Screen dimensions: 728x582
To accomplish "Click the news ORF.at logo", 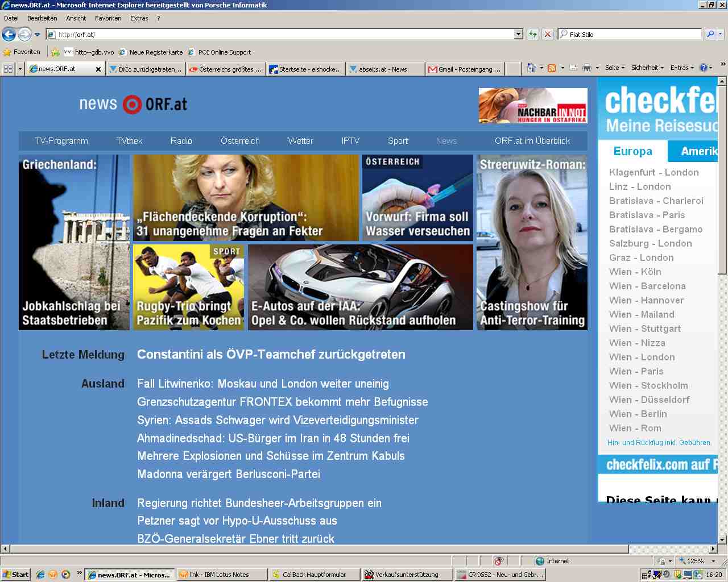I will 133,104.
